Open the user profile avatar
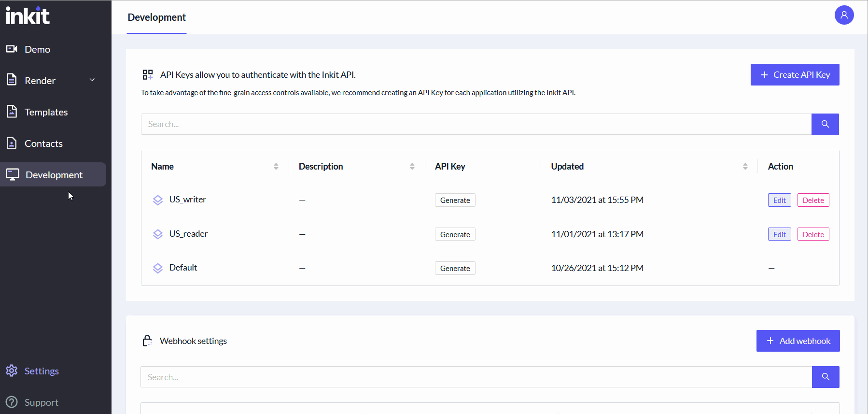This screenshot has width=868, height=414. pos(844,15)
